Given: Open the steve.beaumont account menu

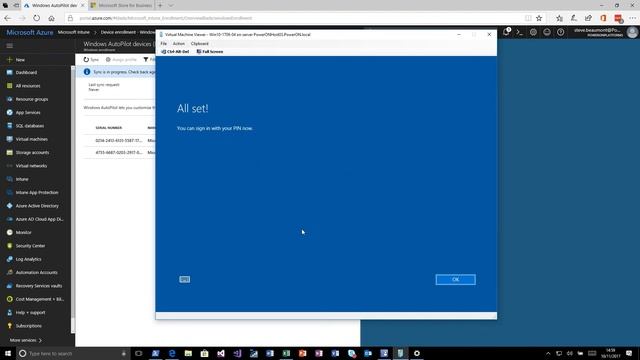Looking at the screenshot, I should (x=605, y=32).
